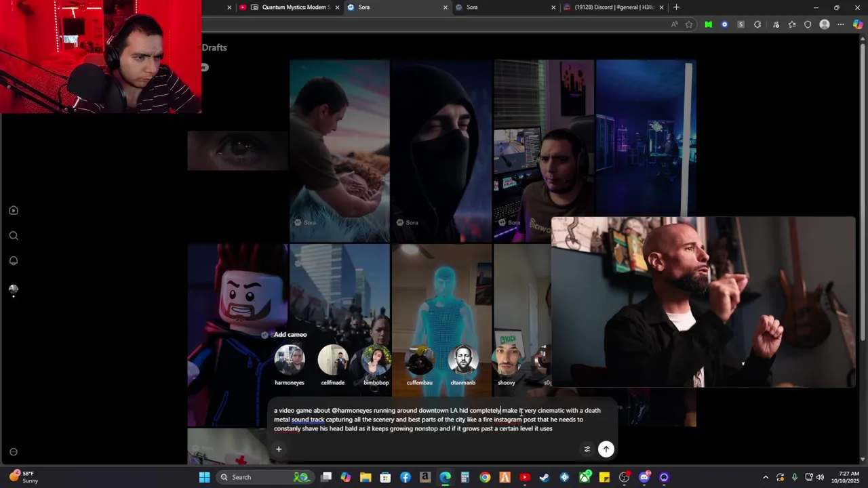This screenshot has height=488, width=868.
Task: Select the active Sora tab
Action: coord(397,7)
